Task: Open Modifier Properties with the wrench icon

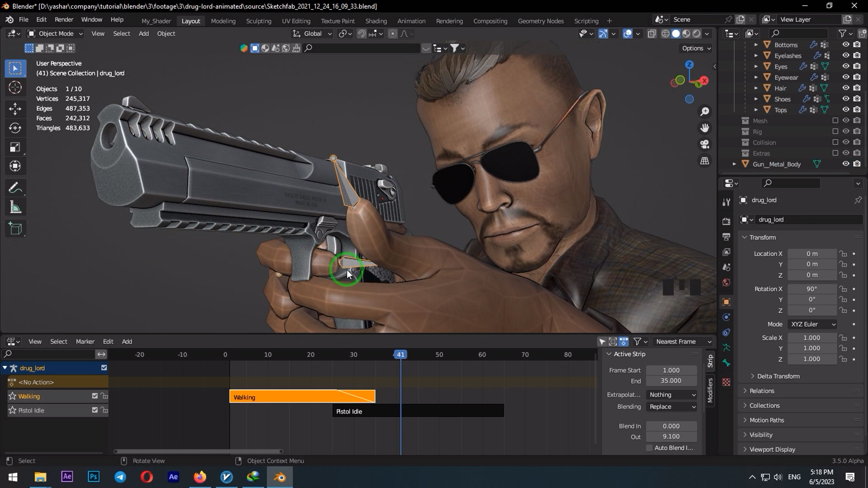Action: tap(726, 202)
